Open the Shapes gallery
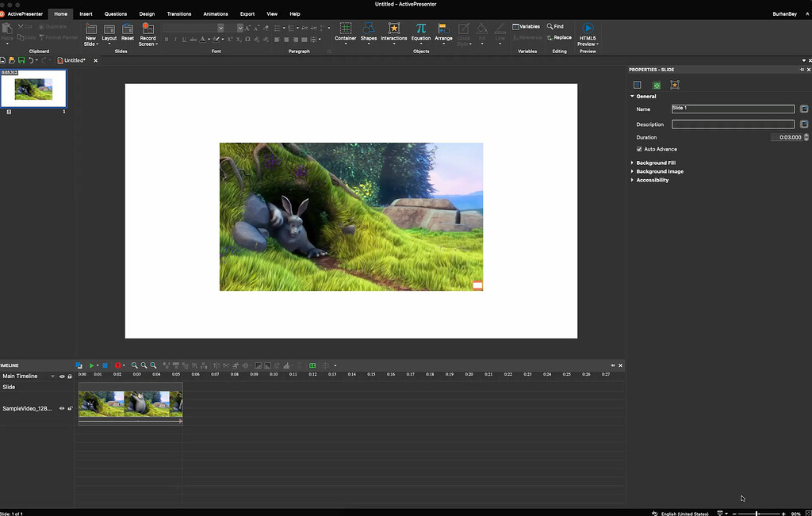The height and width of the screenshot is (516, 812). coord(369,33)
